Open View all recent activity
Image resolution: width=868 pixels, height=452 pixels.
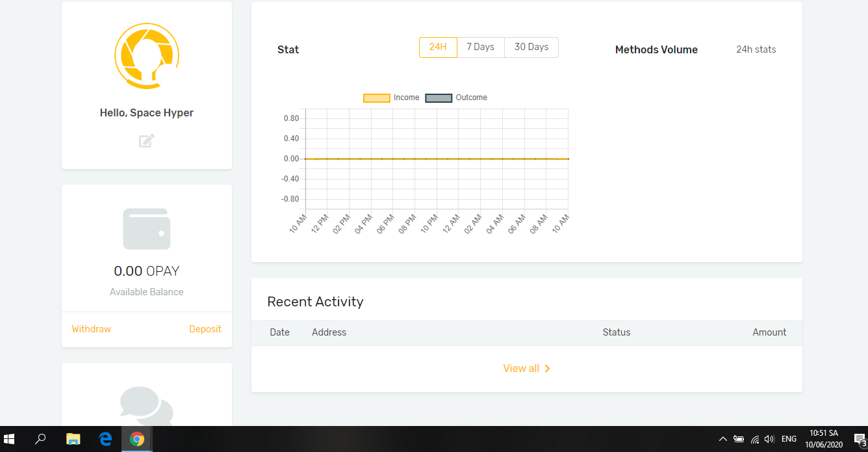(x=527, y=368)
